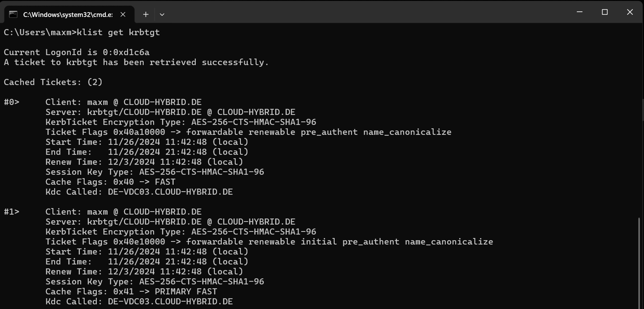Click Ticket Flags 0x40a10000 in ticket #0
This screenshot has width=644, height=309.
[x=105, y=132]
